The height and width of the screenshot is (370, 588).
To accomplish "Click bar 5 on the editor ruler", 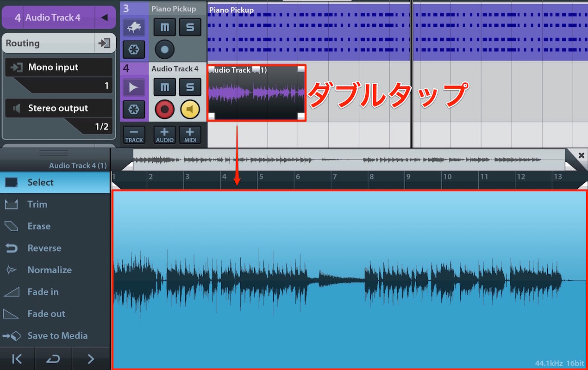I will click(261, 177).
